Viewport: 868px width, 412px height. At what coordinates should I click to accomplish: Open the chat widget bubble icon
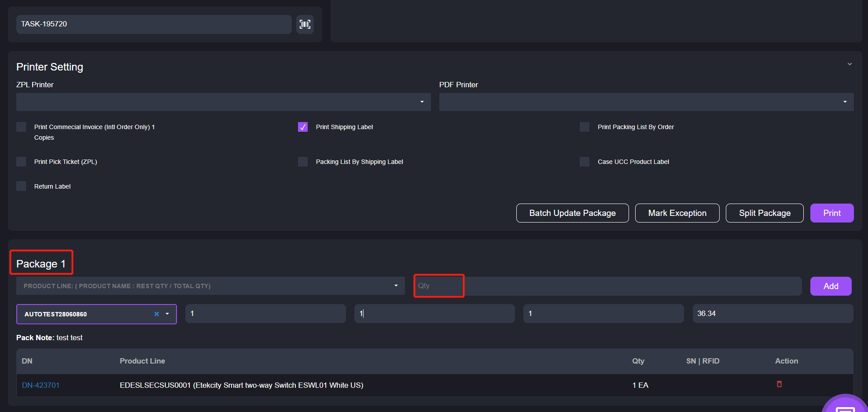pos(845,406)
